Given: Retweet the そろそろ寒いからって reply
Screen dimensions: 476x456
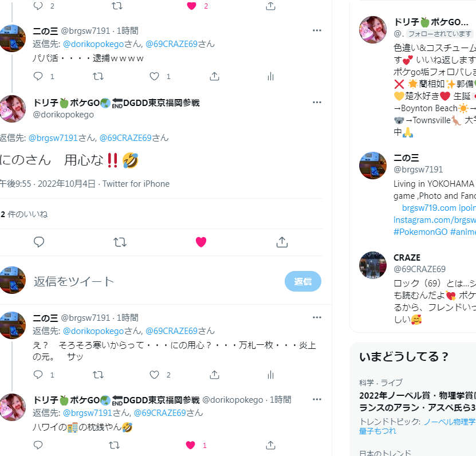Looking at the screenshot, I should [98, 375].
